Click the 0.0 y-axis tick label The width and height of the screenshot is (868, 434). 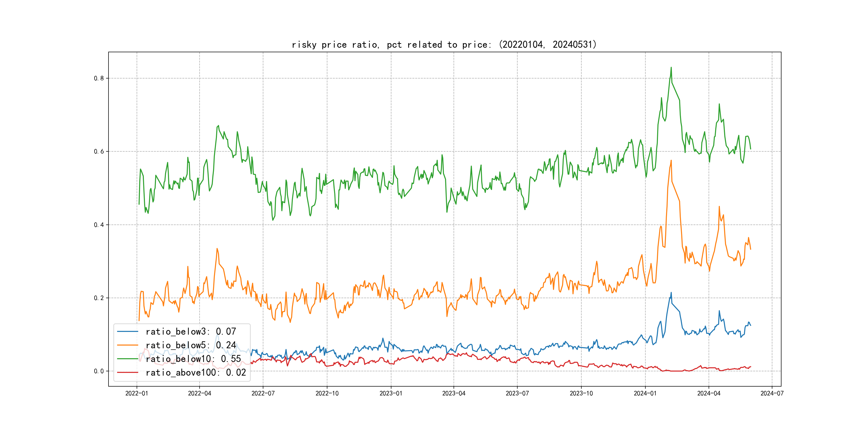[x=99, y=371]
